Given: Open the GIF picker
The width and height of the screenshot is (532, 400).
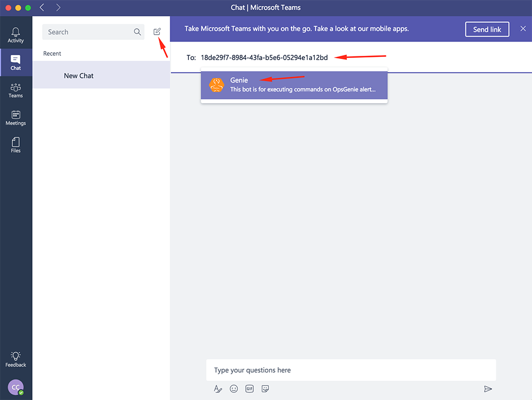Looking at the screenshot, I should tap(250, 389).
